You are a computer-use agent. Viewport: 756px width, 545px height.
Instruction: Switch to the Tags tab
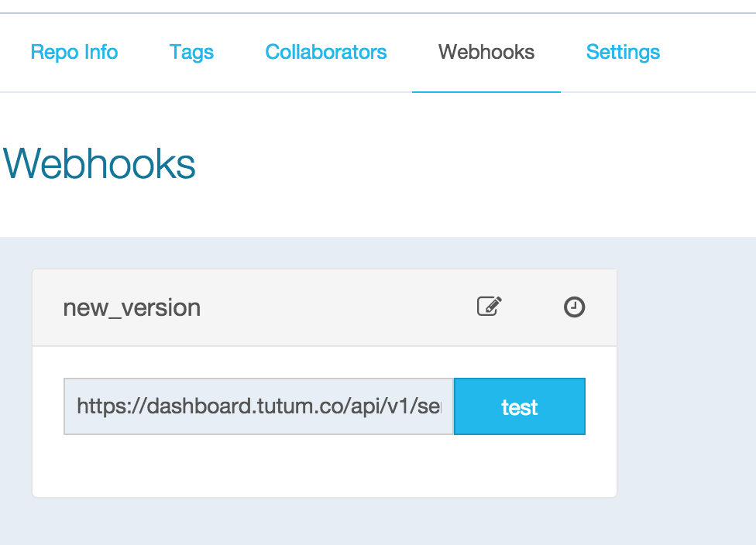[x=191, y=52]
